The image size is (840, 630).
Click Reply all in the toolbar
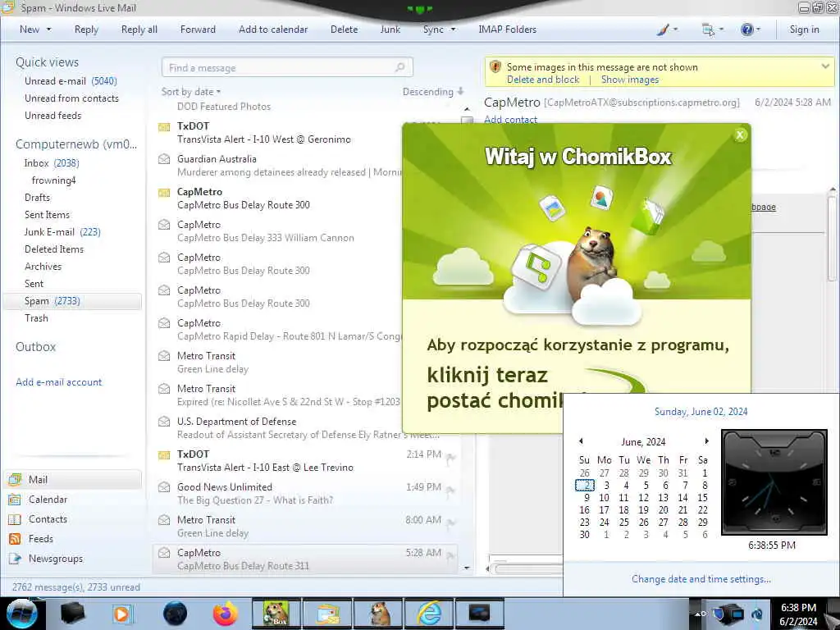(139, 30)
